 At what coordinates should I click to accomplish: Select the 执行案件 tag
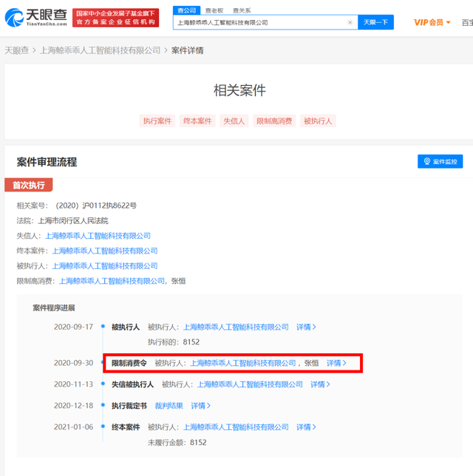157,121
